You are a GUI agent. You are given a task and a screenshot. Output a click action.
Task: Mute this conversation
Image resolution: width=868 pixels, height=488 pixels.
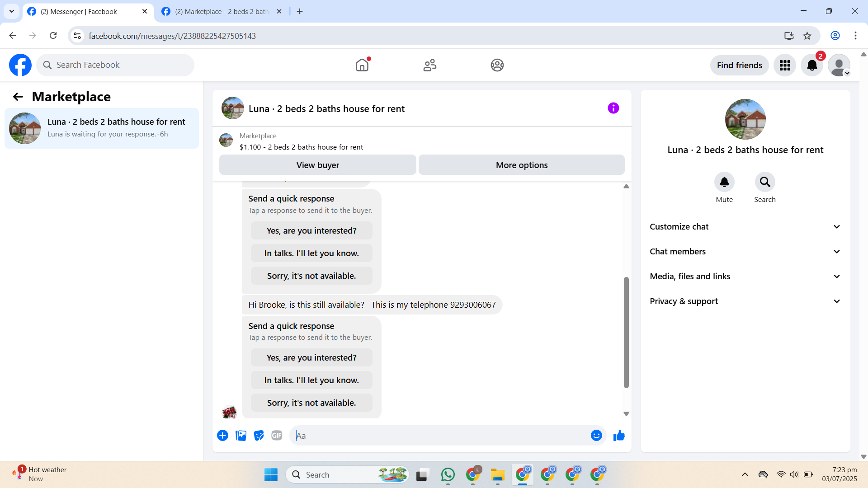pyautogui.click(x=724, y=182)
